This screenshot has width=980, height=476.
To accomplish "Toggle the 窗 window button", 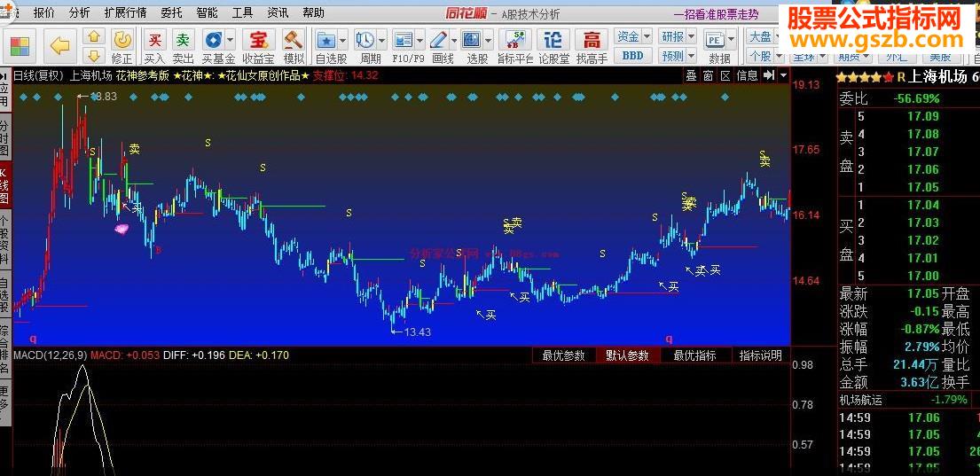I will click(708, 75).
